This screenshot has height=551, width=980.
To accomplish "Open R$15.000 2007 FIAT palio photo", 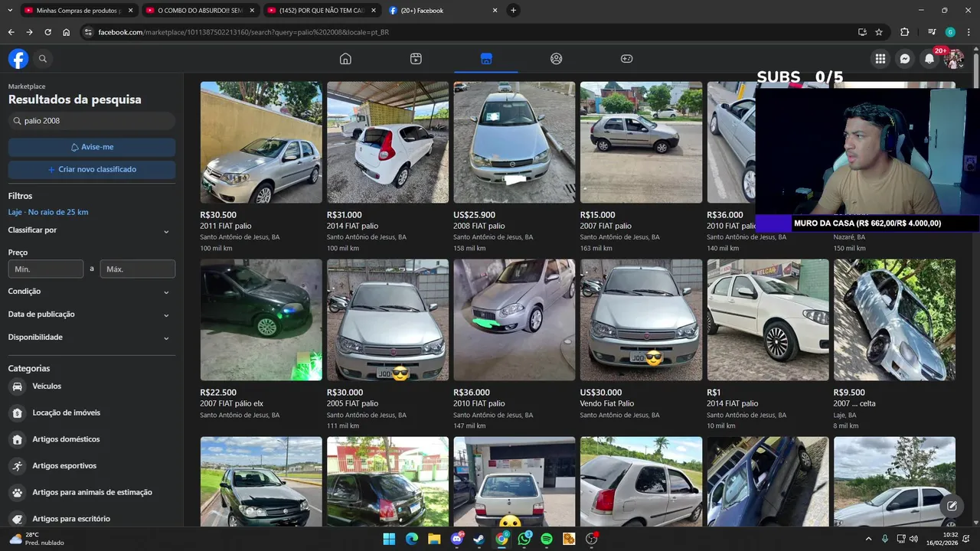I will tap(641, 142).
